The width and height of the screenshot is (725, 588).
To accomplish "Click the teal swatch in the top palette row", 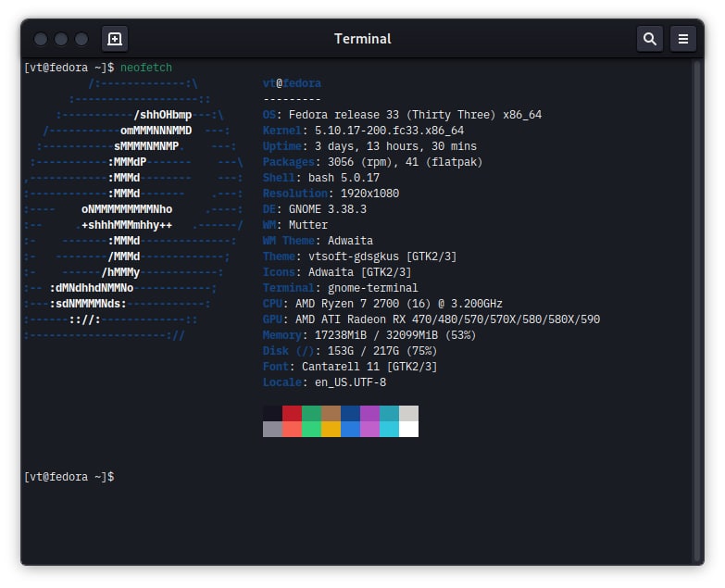I will 389,413.
